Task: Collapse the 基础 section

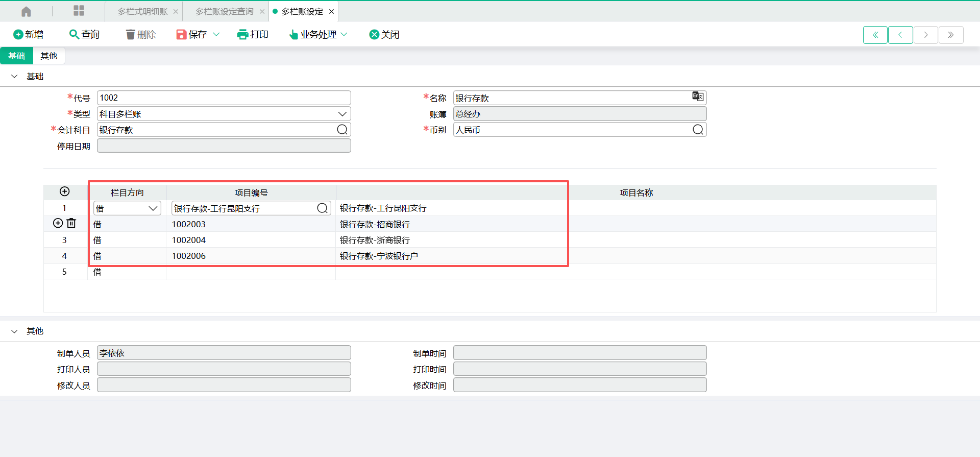Action: pos(14,76)
